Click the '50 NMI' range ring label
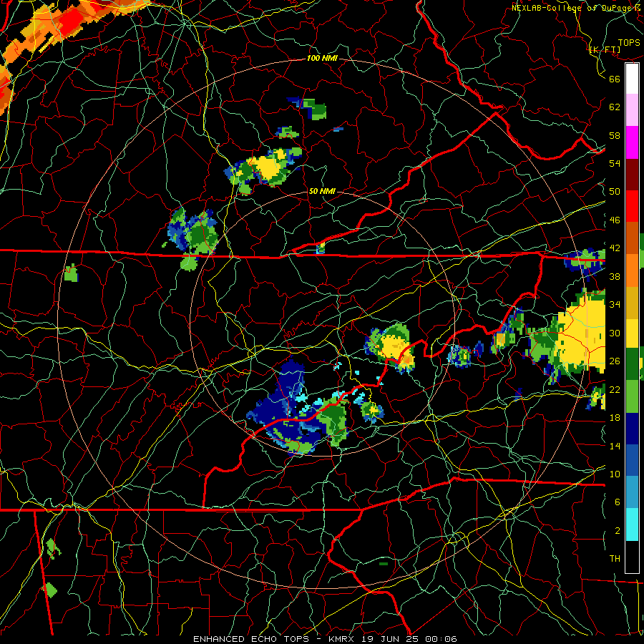This screenshot has height=644, width=644. click(x=322, y=191)
